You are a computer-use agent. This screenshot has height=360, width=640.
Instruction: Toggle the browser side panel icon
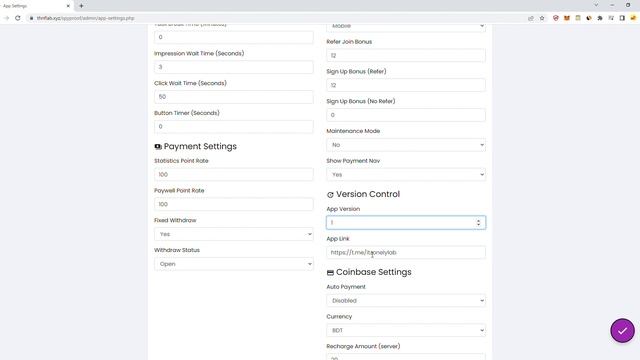pyautogui.click(x=622, y=18)
